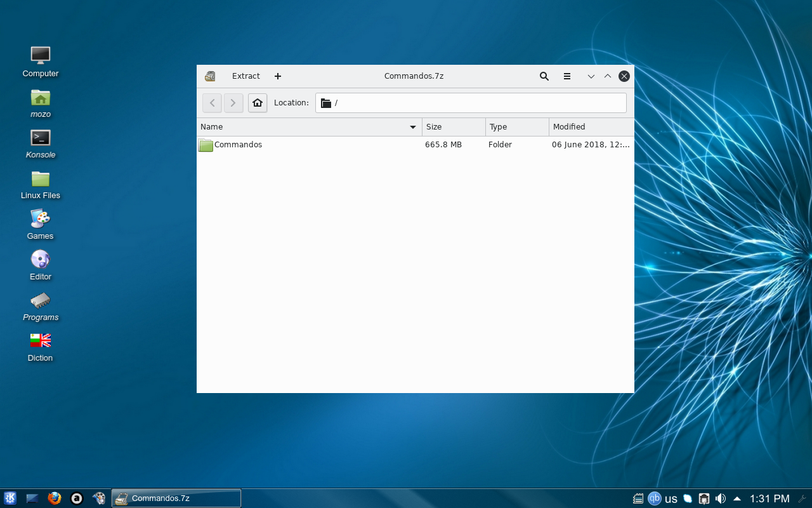The height and width of the screenshot is (508, 812).
Task: Open the clipboard tray icon
Action: click(638, 498)
